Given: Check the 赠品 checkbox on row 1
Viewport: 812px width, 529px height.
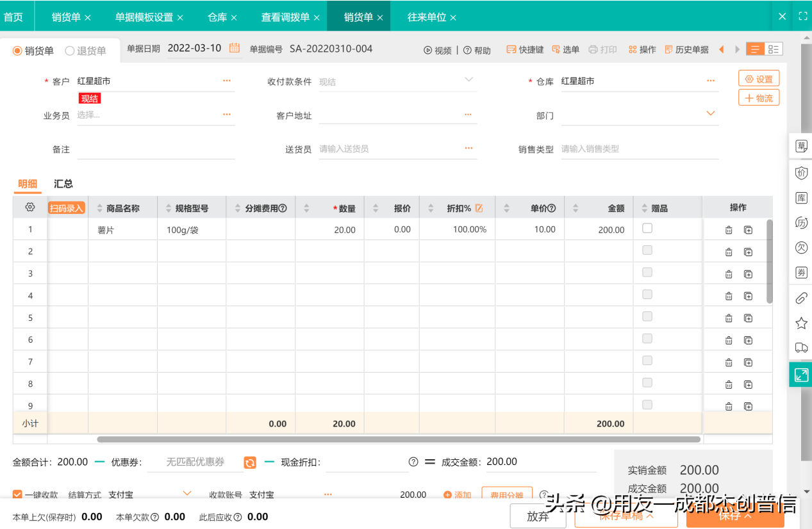Looking at the screenshot, I should point(647,227).
